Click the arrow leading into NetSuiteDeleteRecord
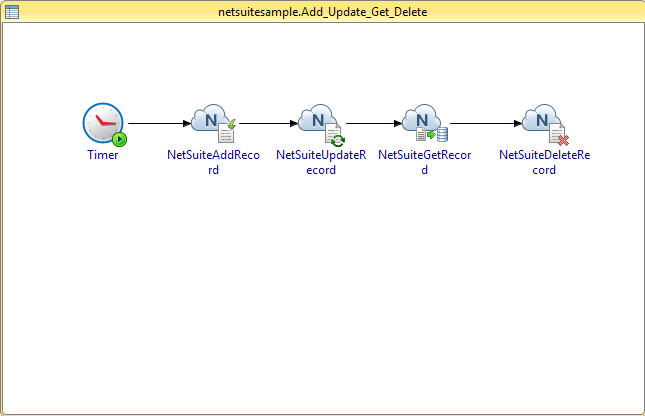This screenshot has width=645, height=416. pyautogui.click(x=485, y=125)
